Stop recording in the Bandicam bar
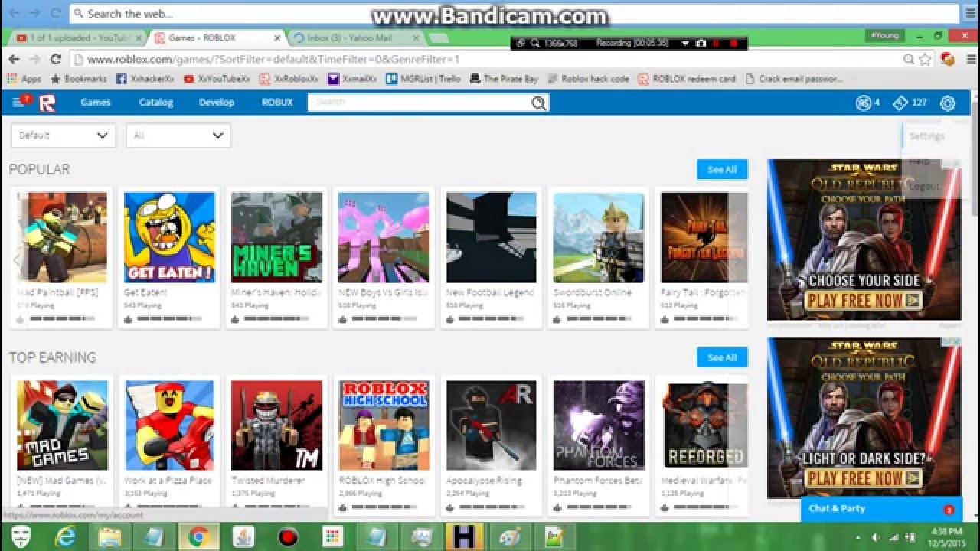This screenshot has height=551, width=980. click(733, 44)
